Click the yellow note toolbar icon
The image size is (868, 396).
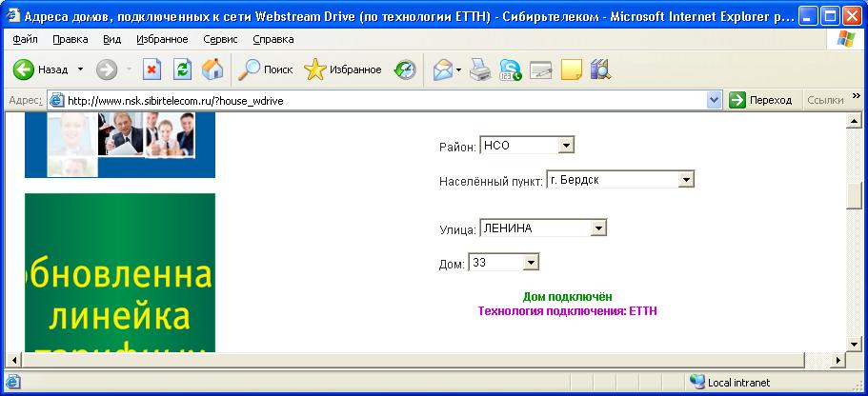[x=572, y=69]
